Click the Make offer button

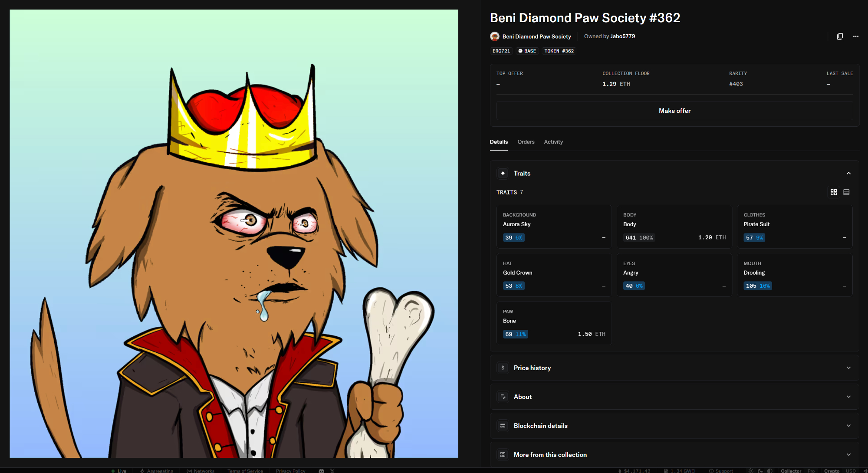click(674, 111)
